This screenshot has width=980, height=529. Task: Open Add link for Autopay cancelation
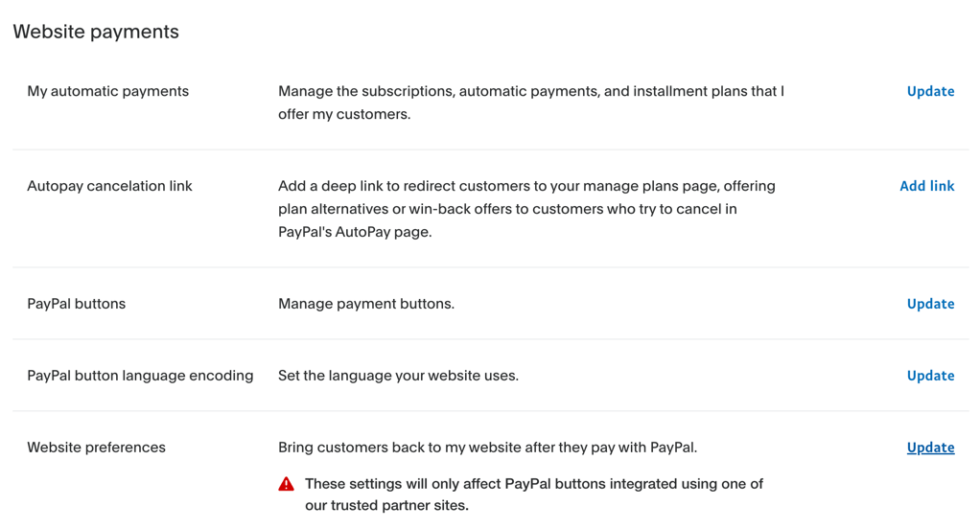tap(927, 186)
